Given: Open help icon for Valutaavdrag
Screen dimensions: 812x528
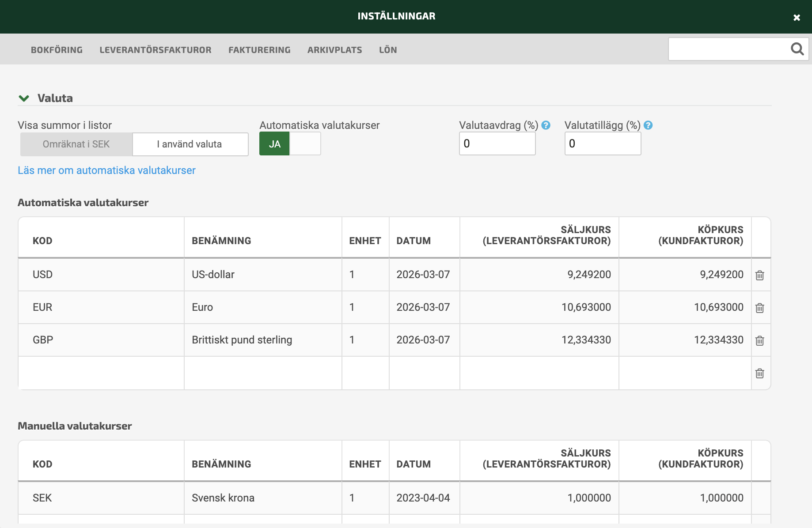Looking at the screenshot, I should pos(546,125).
